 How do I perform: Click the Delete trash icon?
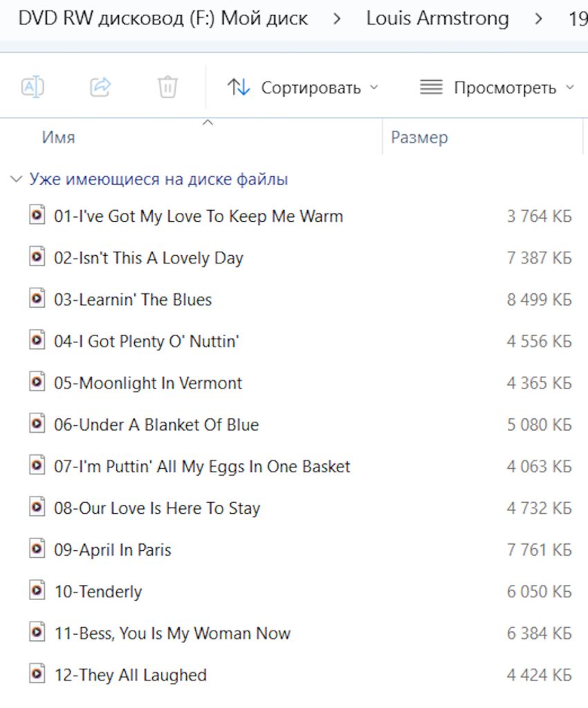167,86
